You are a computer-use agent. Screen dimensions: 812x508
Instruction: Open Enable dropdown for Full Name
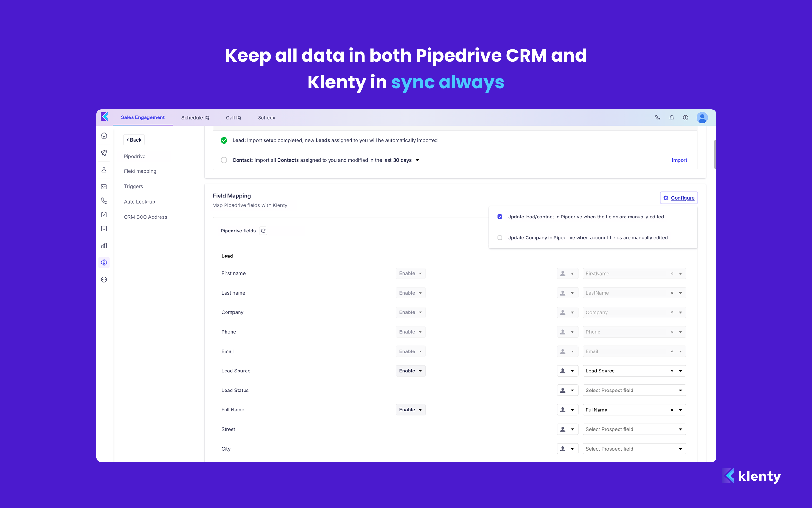(x=410, y=410)
